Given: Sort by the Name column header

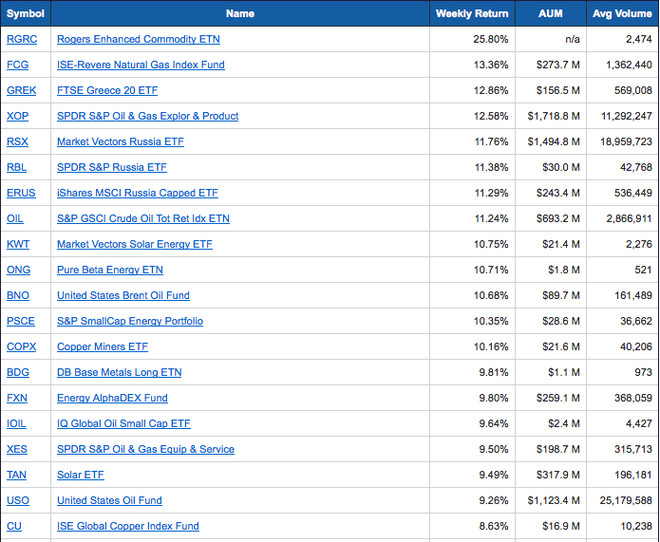Looking at the screenshot, I should pos(240,14).
